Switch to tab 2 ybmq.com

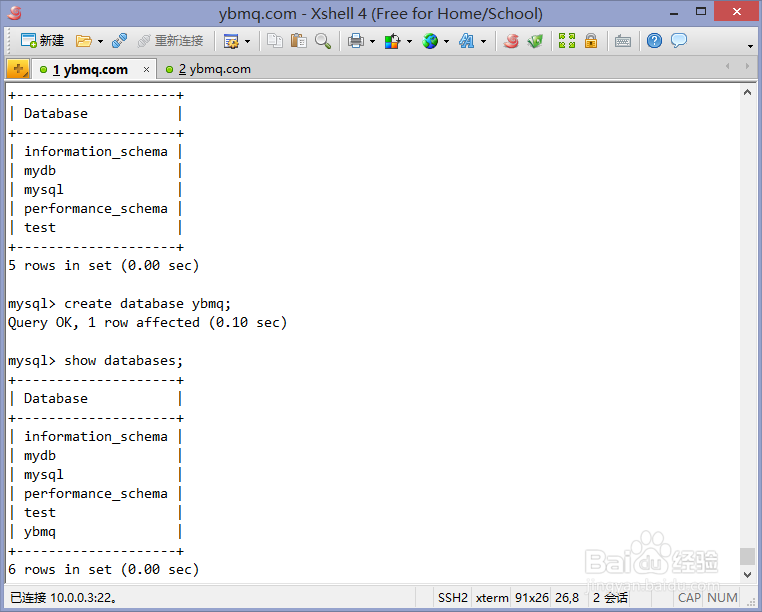pos(208,70)
